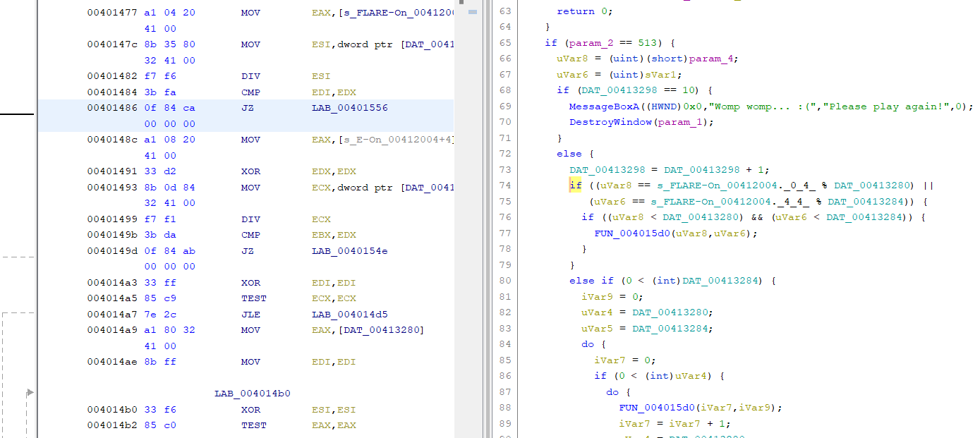The height and width of the screenshot is (438, 980).
Task: Select the TEST mnemonic at 004014a5
Action: click(x=254, y=298)
